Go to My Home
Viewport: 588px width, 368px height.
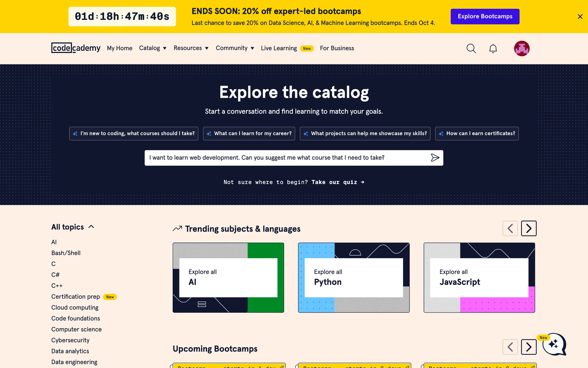(x=119, y=48)
